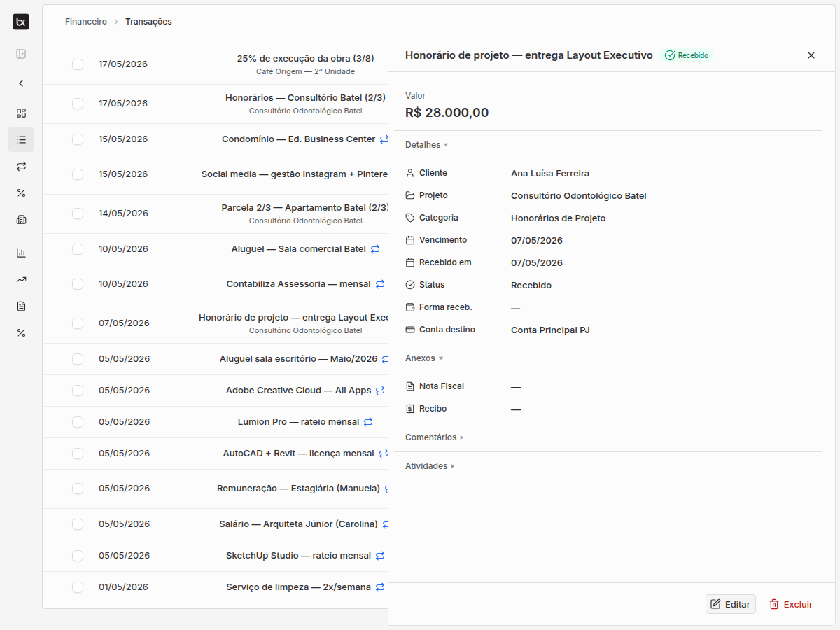This screenshot has height=630, width=840.
Task: Click category Honorários de Projeto
Action: (x=559, y=218)
